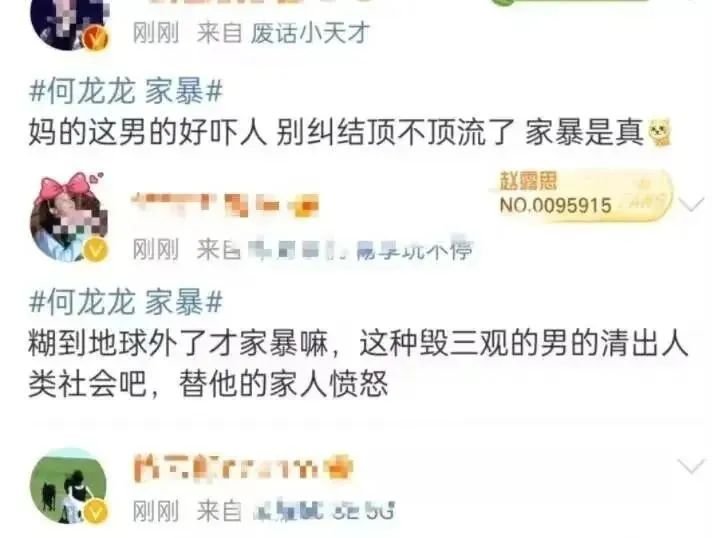Open the second post's blurred source link

361,250
